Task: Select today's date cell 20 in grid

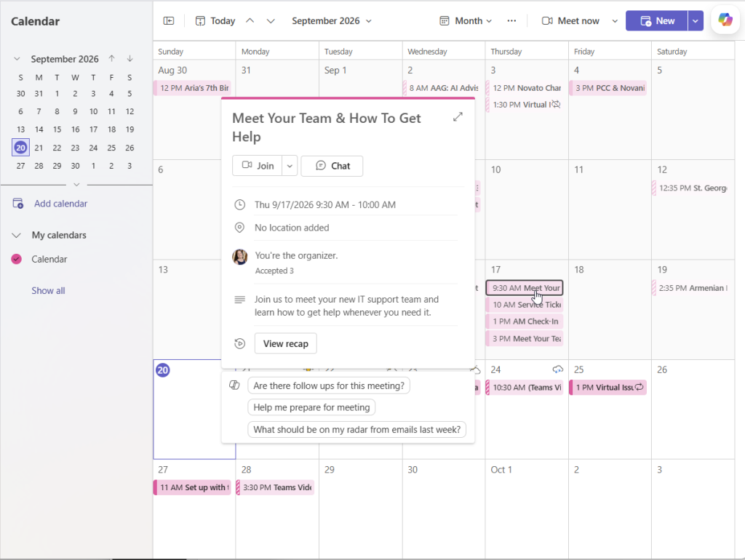Action: [194, 409]
